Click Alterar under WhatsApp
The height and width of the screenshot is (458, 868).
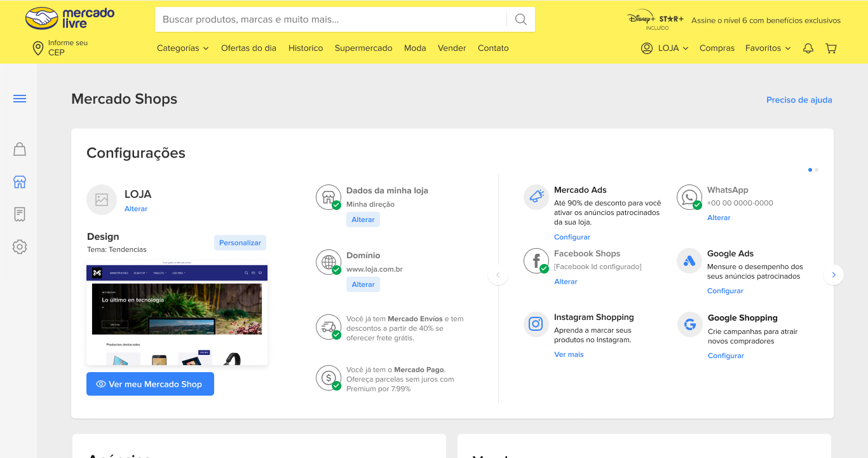pos(719,218)
